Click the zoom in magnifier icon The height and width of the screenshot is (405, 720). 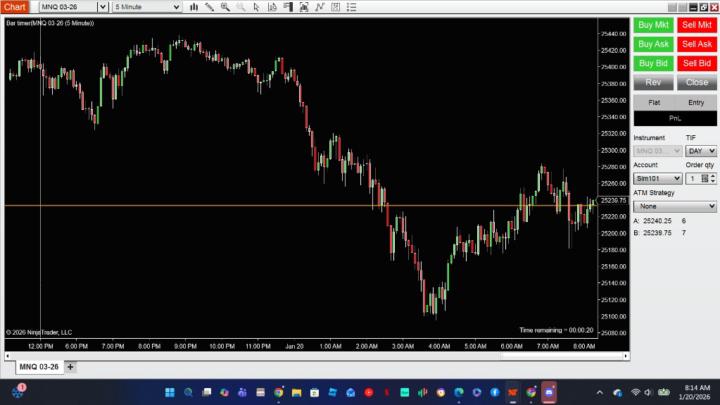pyautogui.click(x=226, y=7)
